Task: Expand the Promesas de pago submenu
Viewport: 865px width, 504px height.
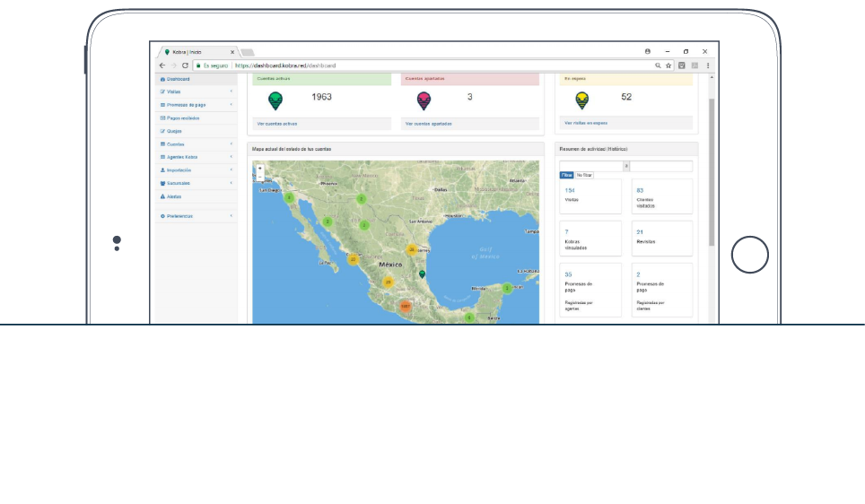Action: pyautogui.click(x=194, y=105)
